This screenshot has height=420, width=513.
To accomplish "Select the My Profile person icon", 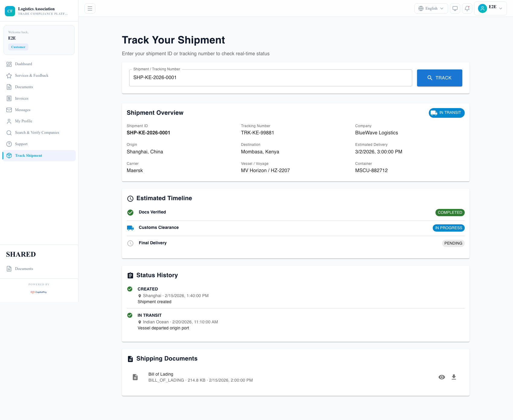I will 9,121.
